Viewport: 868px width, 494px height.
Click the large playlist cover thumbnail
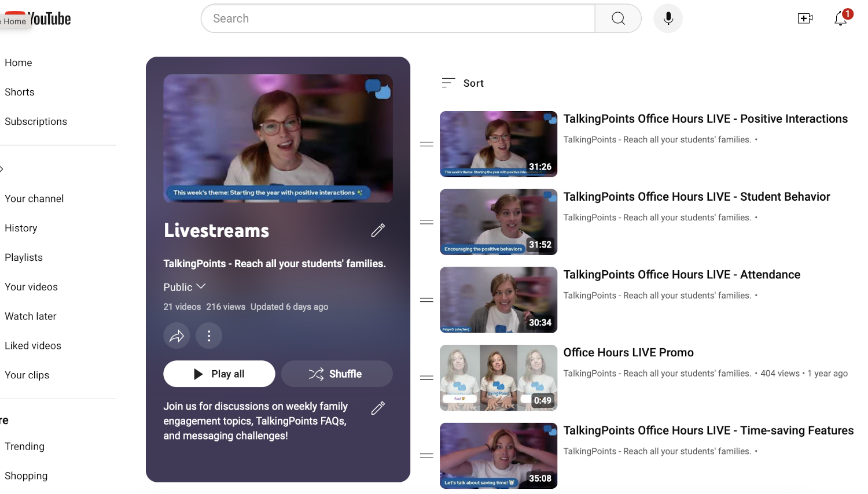pos(278,138)
